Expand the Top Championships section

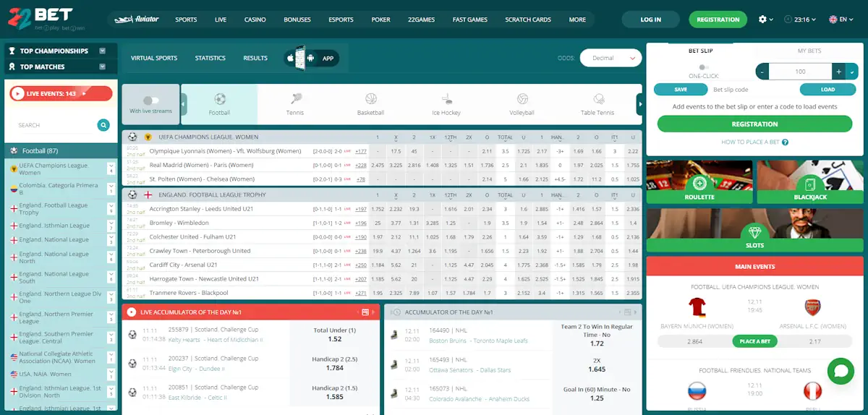[103, 51]
